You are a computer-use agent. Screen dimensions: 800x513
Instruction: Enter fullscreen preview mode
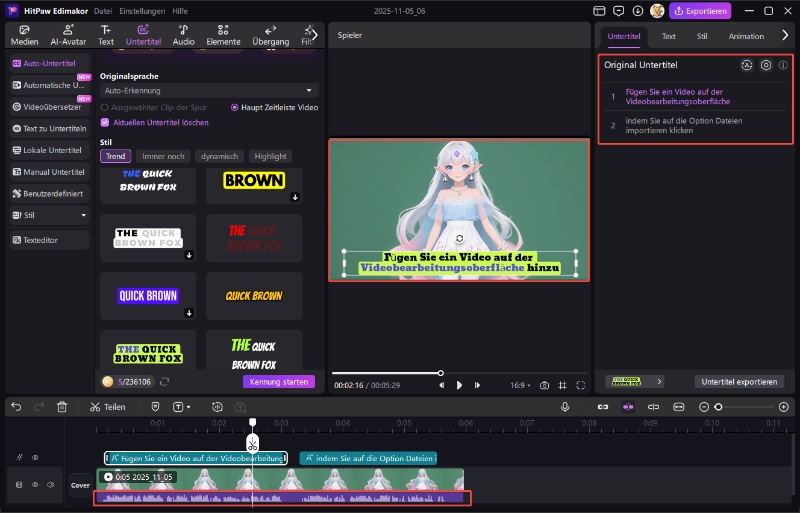581,385
